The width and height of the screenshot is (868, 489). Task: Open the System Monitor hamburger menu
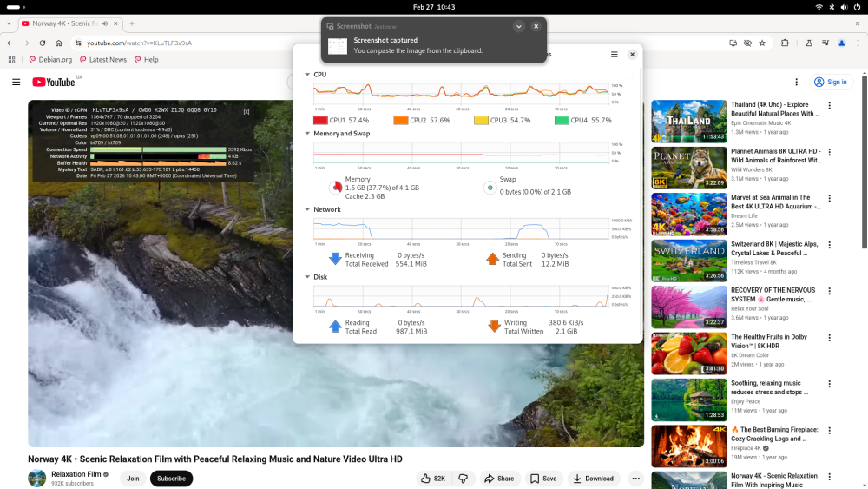(615, 54)
